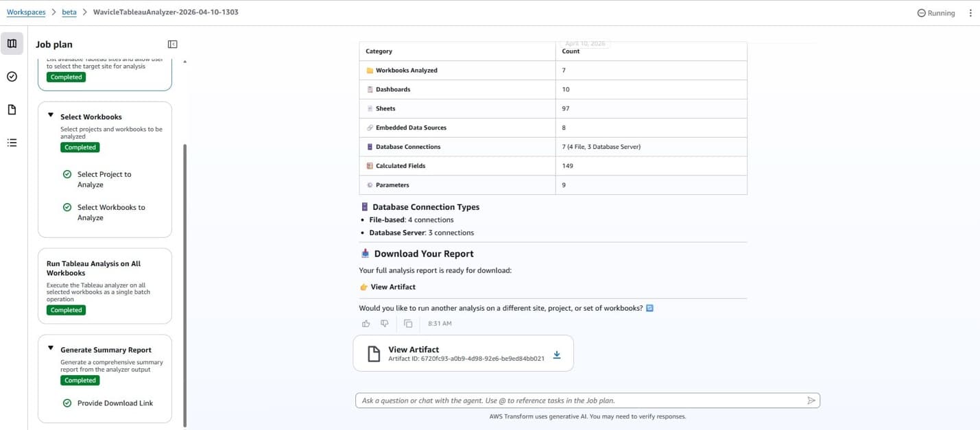Open the approvals checkmark sidebar icon
The image size is (980, 430).
point(12,76)
